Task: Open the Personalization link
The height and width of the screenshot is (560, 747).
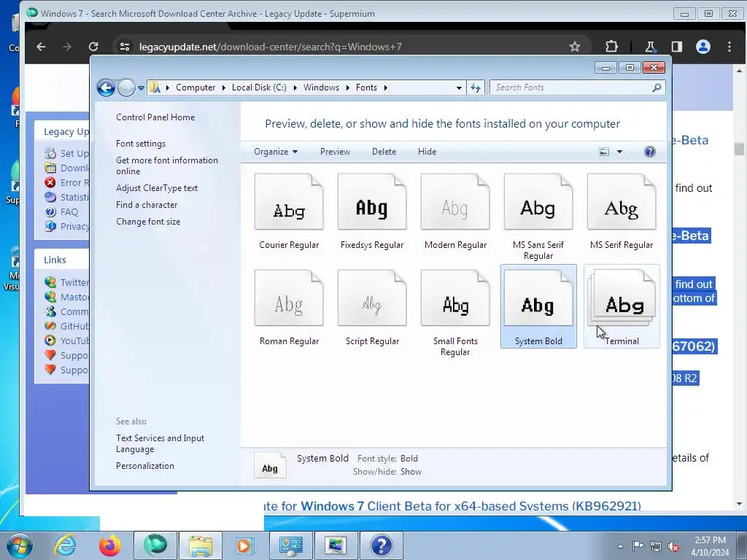Action: 145,466
